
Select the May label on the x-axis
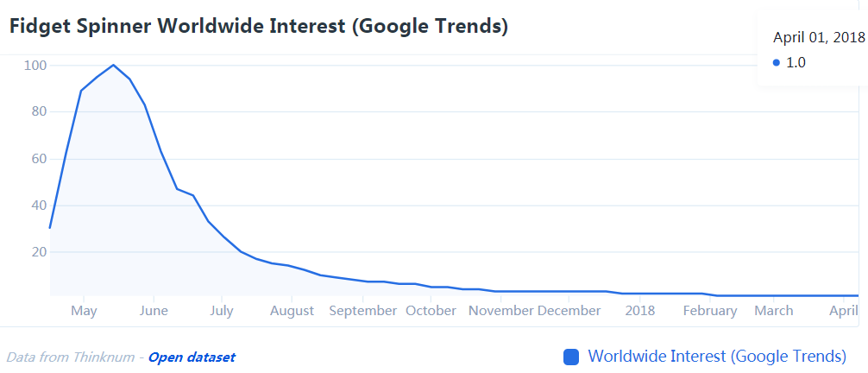[x=84, y=310]
